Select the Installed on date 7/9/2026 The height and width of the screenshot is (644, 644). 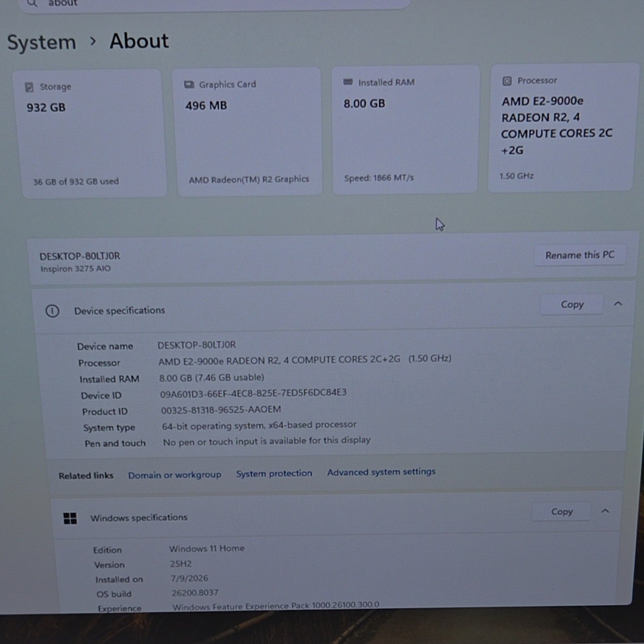(189, 578)
